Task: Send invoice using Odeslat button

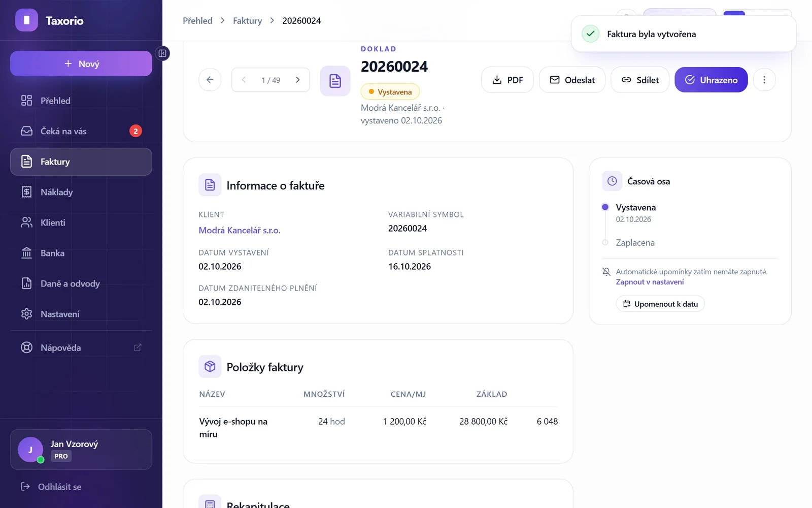Action: (x=572, y=80)
